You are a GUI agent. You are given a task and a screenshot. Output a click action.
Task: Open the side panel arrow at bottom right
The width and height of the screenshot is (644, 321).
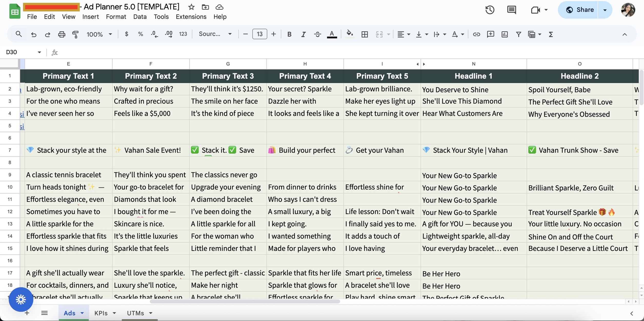631,313
